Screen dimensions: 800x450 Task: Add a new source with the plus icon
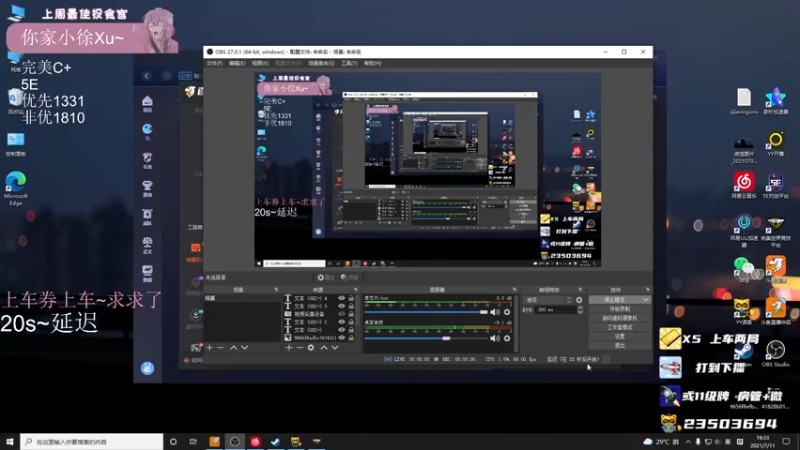[289, 347]
